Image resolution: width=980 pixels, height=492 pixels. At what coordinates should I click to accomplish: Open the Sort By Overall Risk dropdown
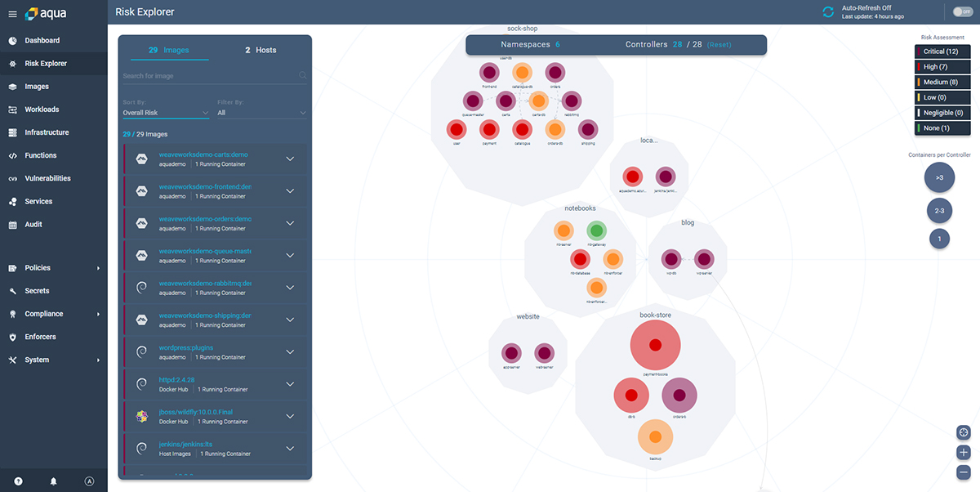pos(166,113)
